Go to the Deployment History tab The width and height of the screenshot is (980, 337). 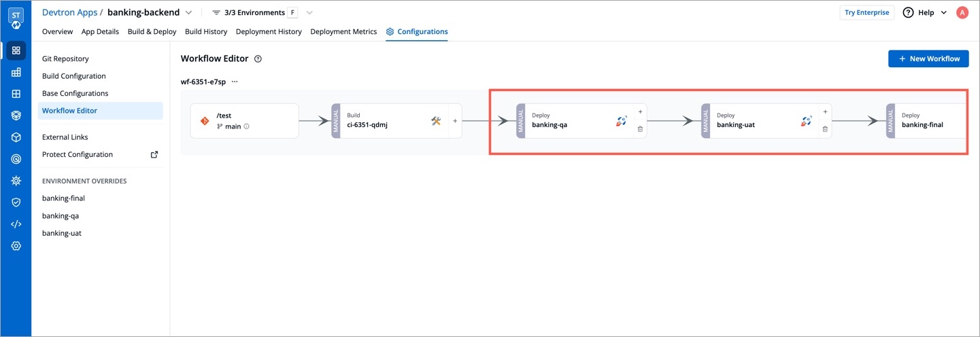(269, 31)
